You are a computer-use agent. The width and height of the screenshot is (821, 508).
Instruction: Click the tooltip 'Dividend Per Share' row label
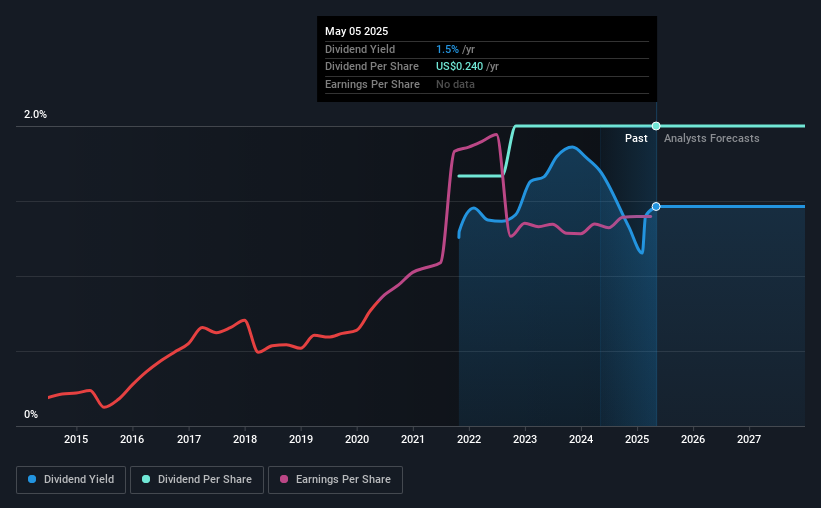372,67
